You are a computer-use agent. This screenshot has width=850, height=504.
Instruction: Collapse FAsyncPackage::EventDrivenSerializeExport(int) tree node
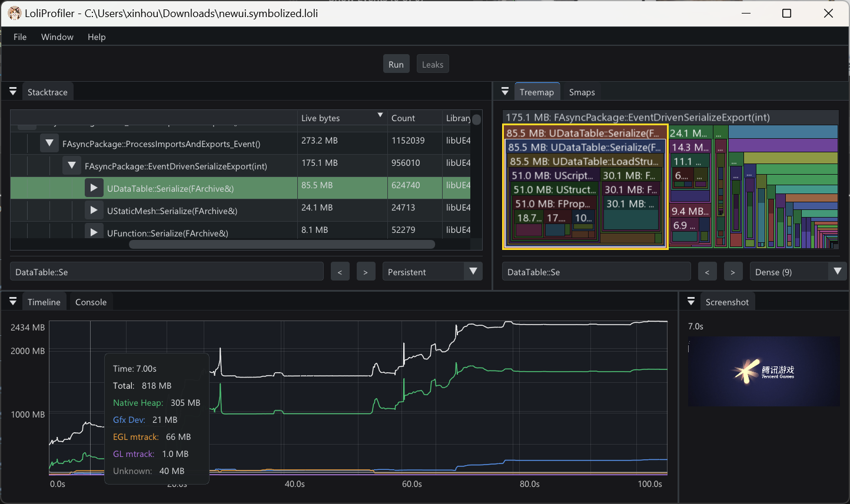click(x=72, y=165)
